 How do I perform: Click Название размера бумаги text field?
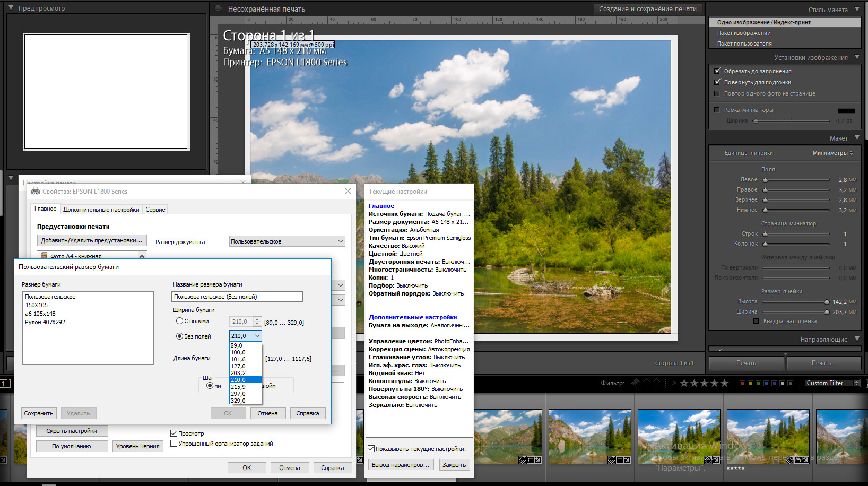pos(237,297)
